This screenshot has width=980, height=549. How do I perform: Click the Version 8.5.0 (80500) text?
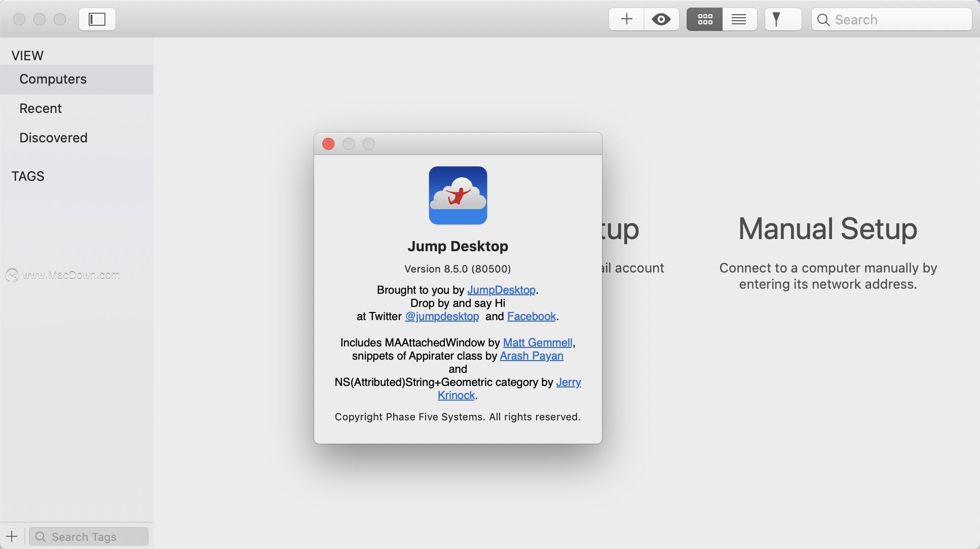coord(458,269)
